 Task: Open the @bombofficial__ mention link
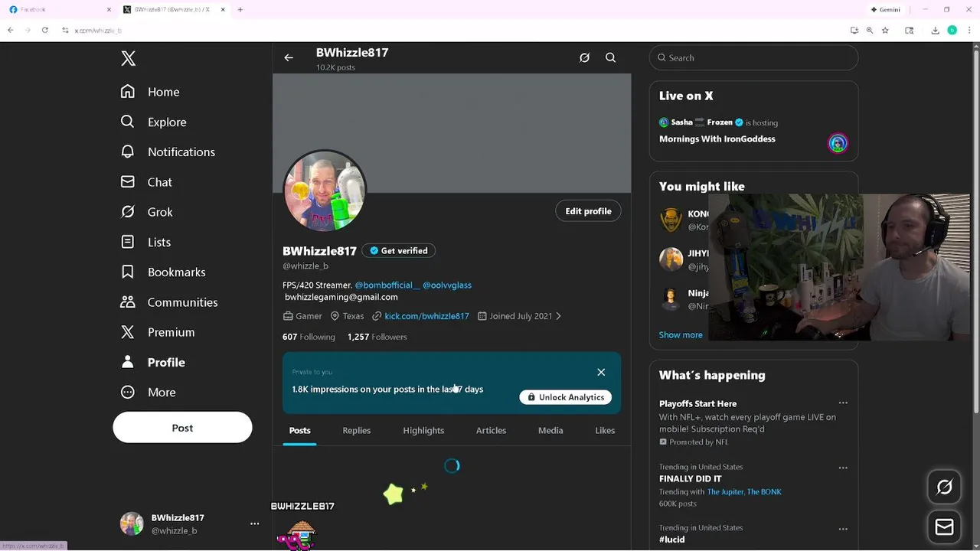387,285
